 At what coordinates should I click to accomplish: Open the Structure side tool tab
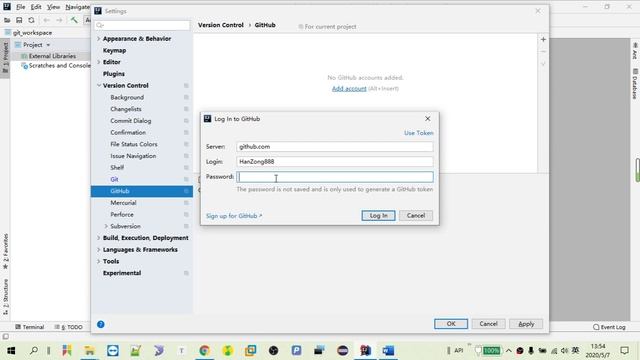(5, 297)
